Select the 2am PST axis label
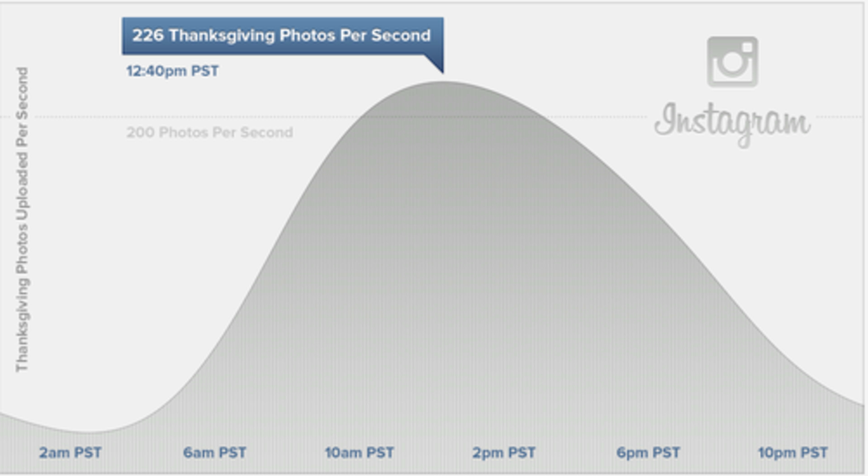868x476 pixels. tap(70, 453)
